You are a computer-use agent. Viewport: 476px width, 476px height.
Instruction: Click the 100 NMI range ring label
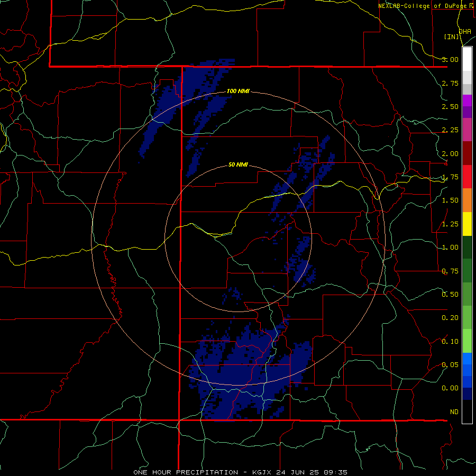point(238,91)
